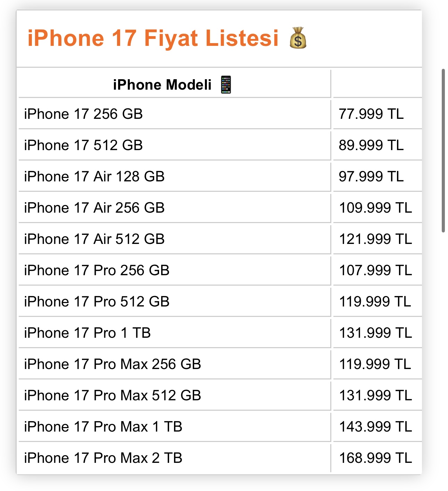448x491 pixels.
Task: Select iPhone 17 Pro Max 512 GB
Action: [x=113, y=395]
